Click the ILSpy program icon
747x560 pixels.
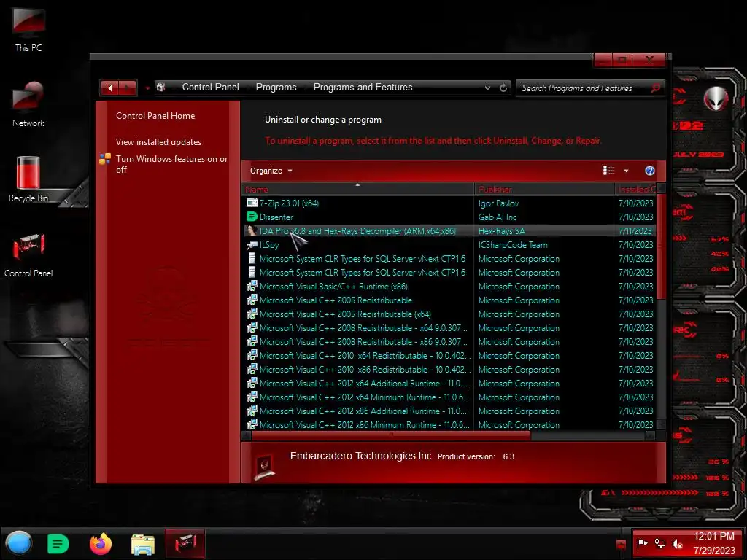(252, 245)
